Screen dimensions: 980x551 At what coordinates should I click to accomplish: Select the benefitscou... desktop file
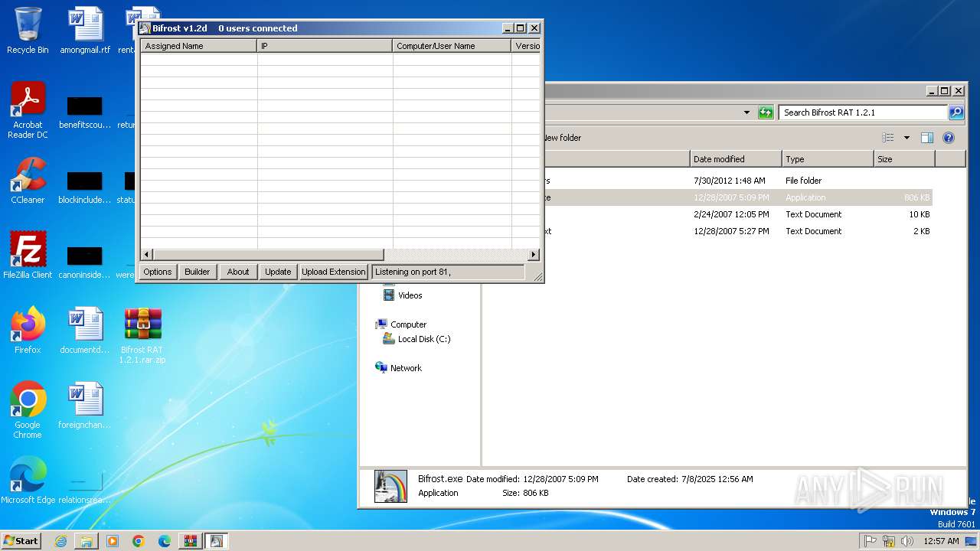(x=85, y=112)
